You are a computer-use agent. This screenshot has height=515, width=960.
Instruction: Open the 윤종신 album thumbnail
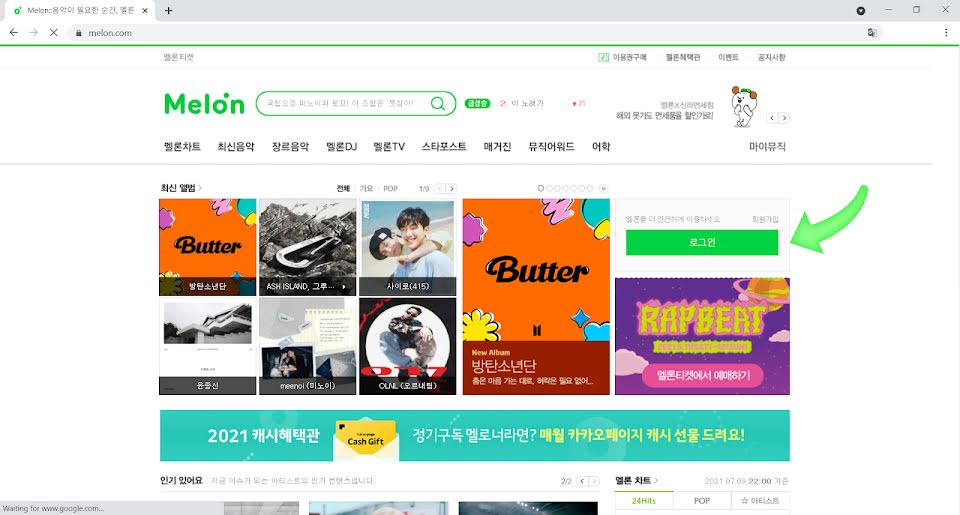coord(208,346)
